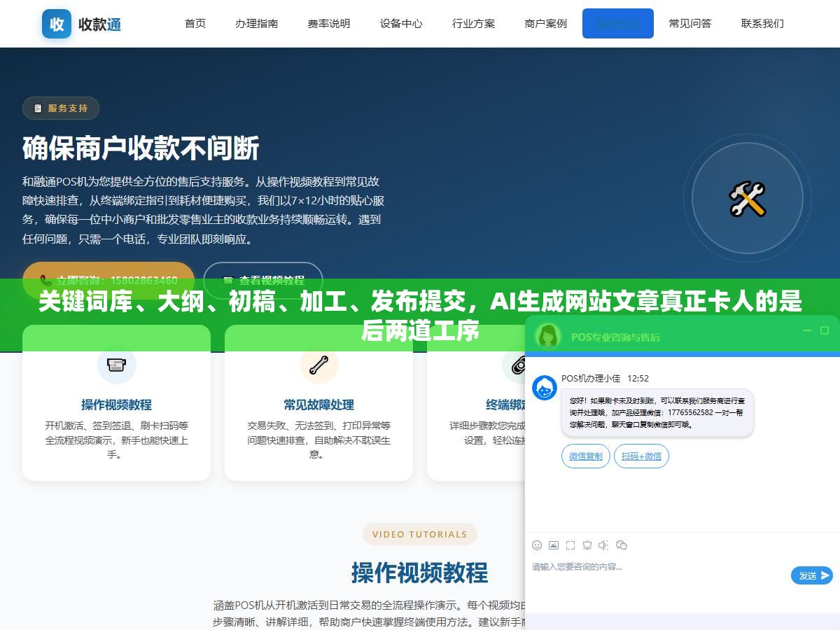The width and height of the screenshot is (840, 630).
Task: Open the 常见故障处理 card title
Action: pyautogui.click(x=318, y=405)
